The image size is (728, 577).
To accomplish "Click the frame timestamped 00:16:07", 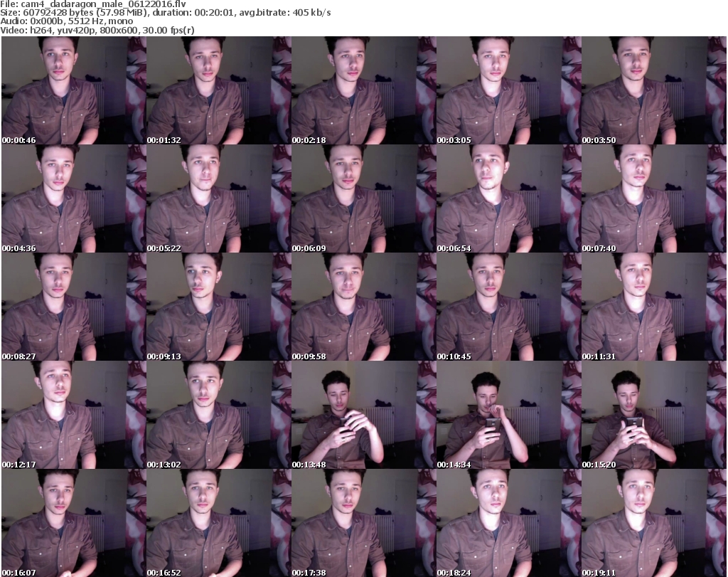I will 73,523.
